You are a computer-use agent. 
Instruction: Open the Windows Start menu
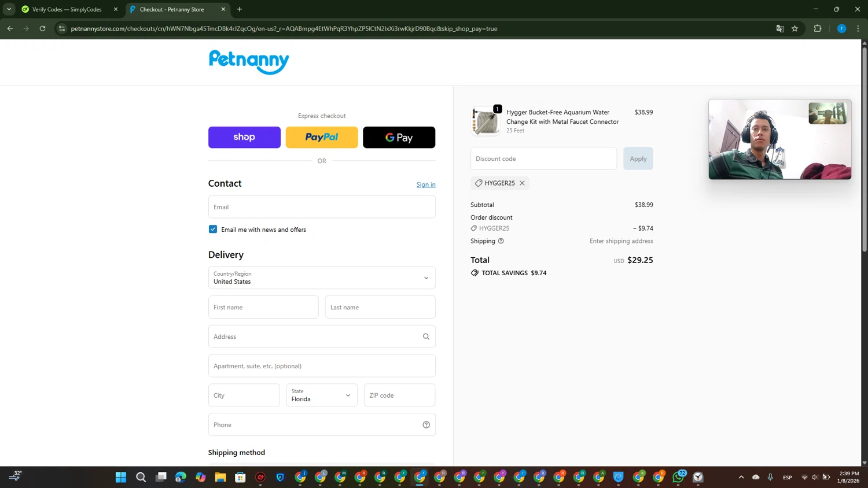(121, 477)
